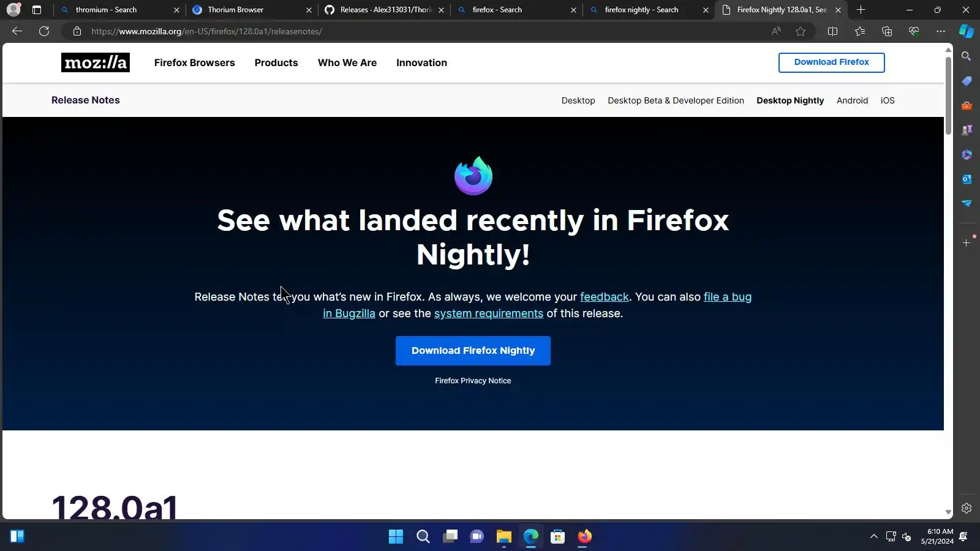Open Desktop Beta & Developer Edition link
980x551 pixels.
tap(676, 100)
